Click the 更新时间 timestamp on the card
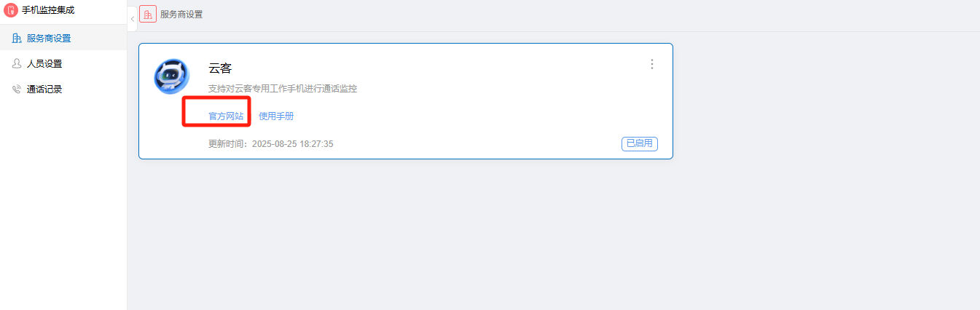 tap(271, 144)
